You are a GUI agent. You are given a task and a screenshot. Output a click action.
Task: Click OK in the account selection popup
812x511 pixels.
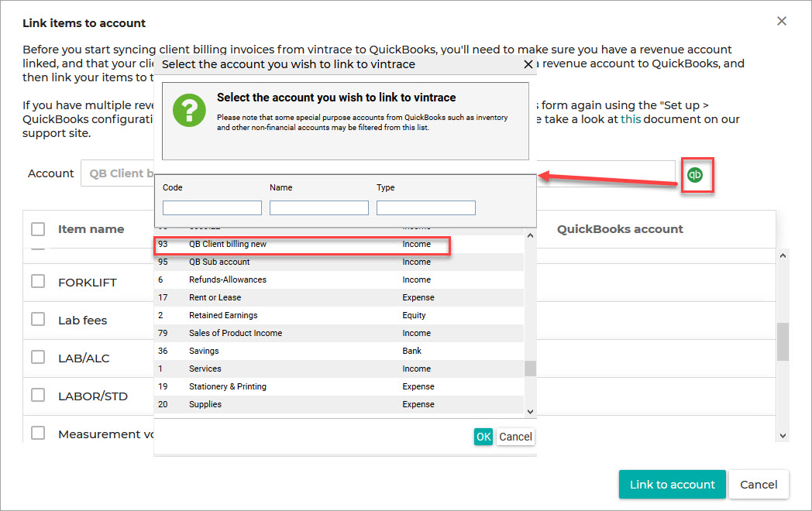483,437
